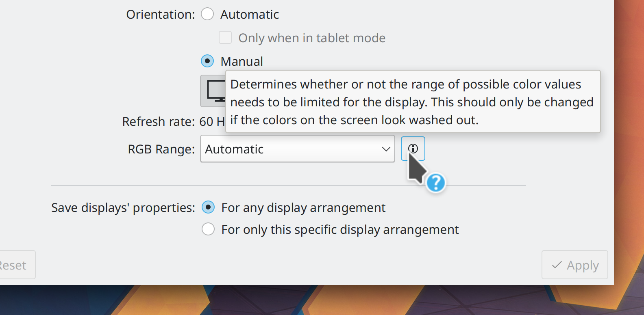Click the monitor orientation icon below Manual
Image resolution: width=644 pixels, height=315 pixels.
pyautogui.click(x=213, y=91)
